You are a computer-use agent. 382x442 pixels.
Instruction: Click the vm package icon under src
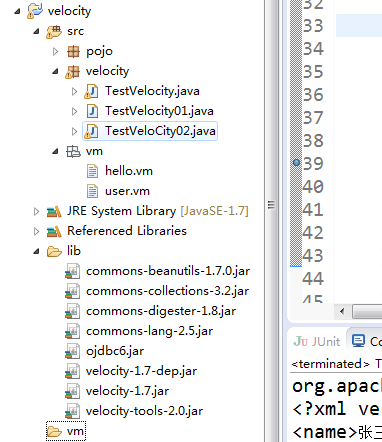coord(73,151)
